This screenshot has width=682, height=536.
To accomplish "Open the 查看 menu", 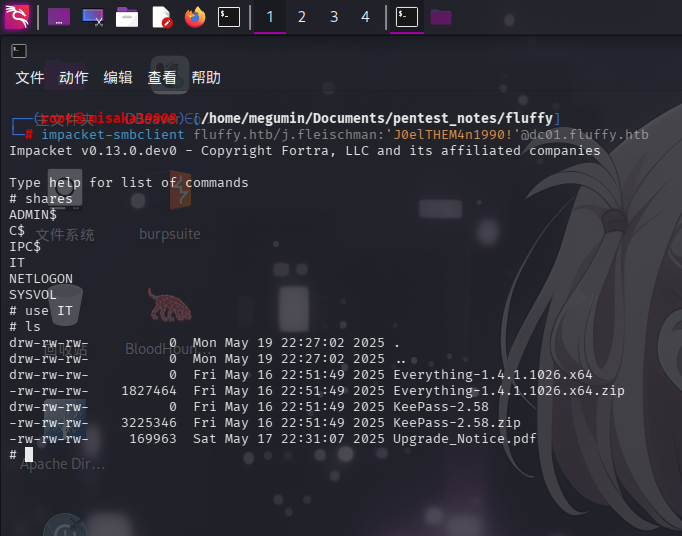I will [162, 78].
